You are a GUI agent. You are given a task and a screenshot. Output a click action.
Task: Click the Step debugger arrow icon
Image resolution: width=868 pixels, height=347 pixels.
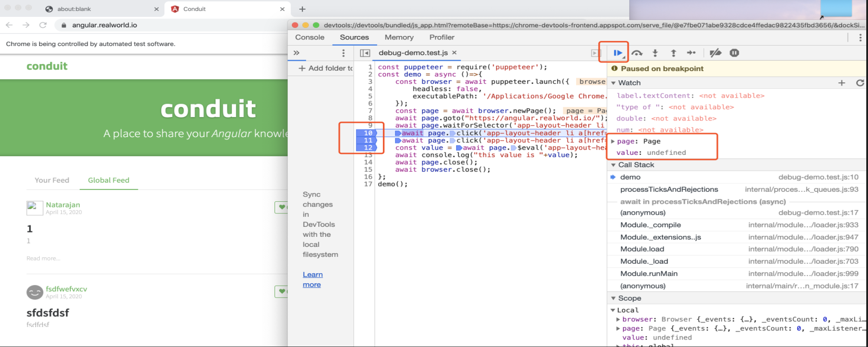point(691,53)
